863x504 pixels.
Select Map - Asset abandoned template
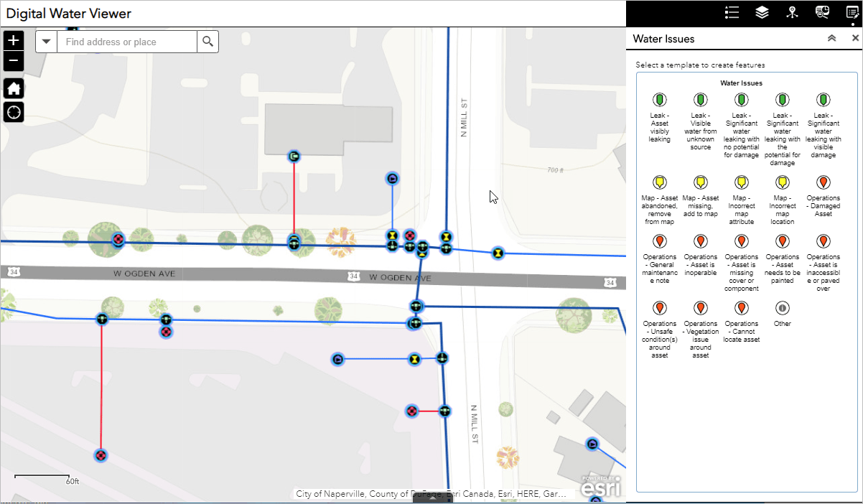click(x=659, y=200)
